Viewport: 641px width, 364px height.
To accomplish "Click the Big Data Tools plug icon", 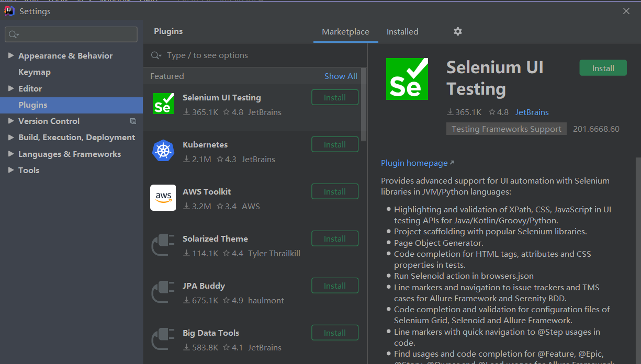I will [163, 339].
